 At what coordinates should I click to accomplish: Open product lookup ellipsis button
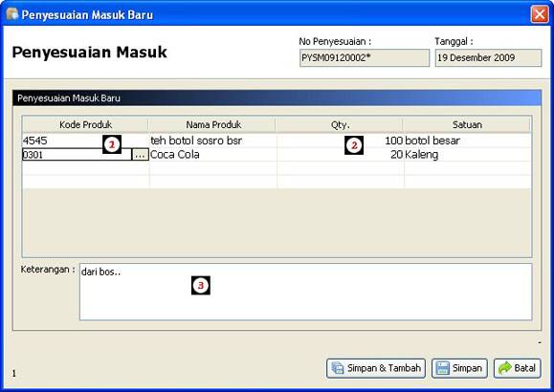tap(140, 155)
